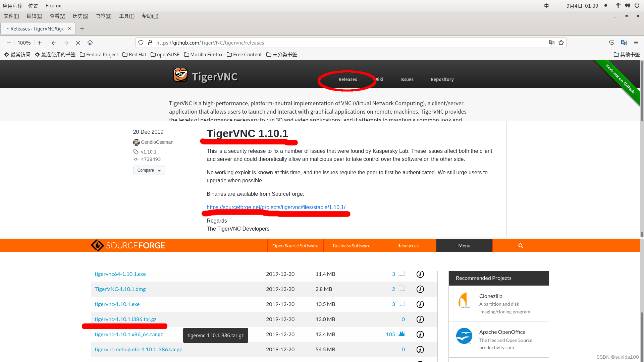Click the info icon for TigerVNC-1.10.1.dmg
644x362 pixels.
[x=420, y=289]
